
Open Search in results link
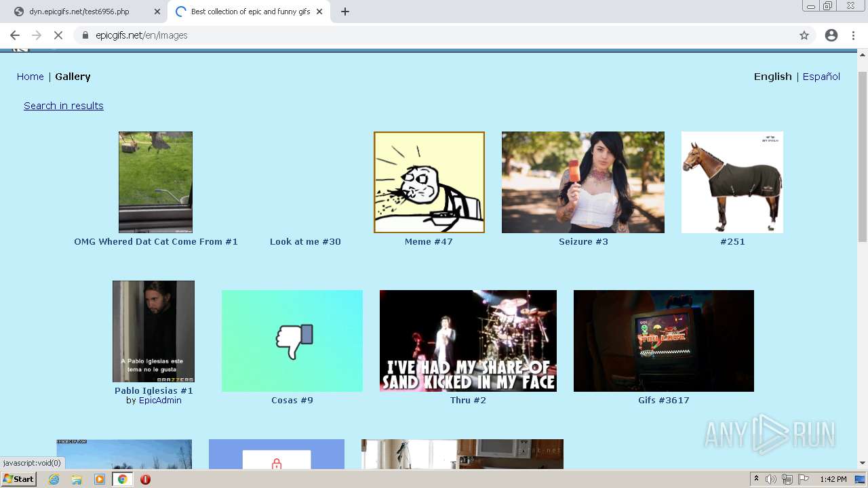pos(64,106)
